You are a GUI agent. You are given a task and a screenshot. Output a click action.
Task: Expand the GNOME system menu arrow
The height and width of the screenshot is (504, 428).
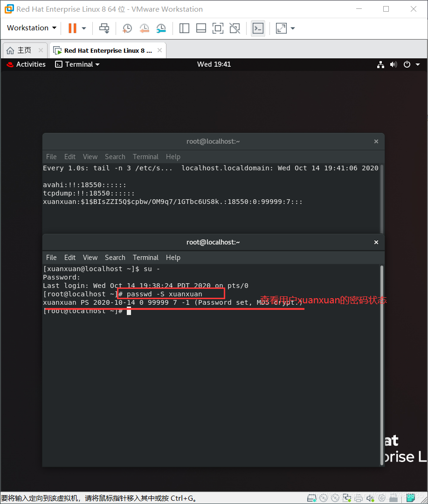(418, 64)
